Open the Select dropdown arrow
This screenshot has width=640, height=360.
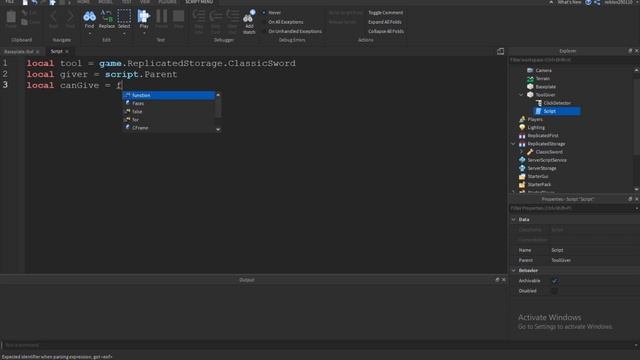(x=124, y=33)
